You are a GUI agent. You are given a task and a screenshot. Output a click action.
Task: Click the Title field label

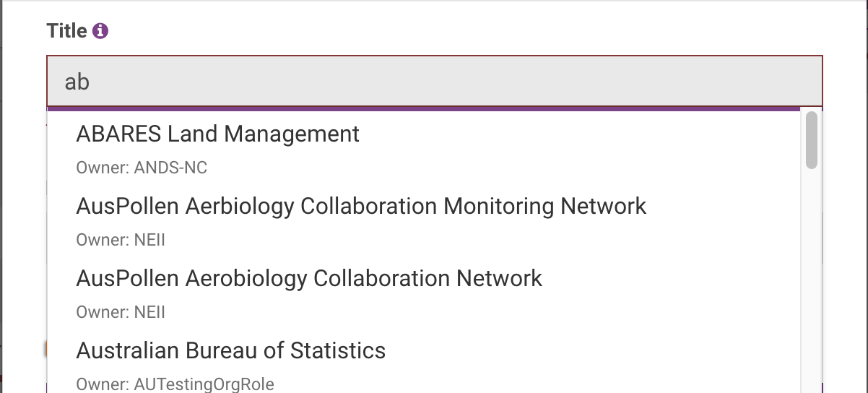tap(66, 31)
